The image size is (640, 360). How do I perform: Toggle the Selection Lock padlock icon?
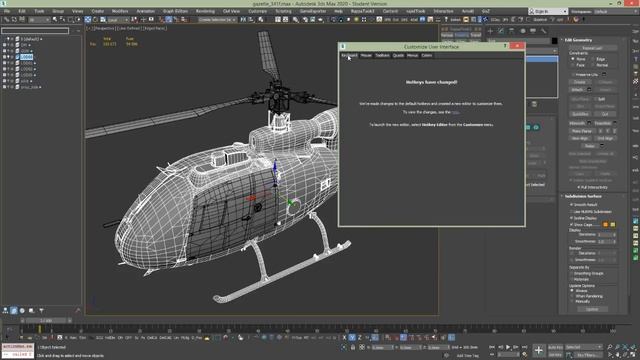point(353,347)
